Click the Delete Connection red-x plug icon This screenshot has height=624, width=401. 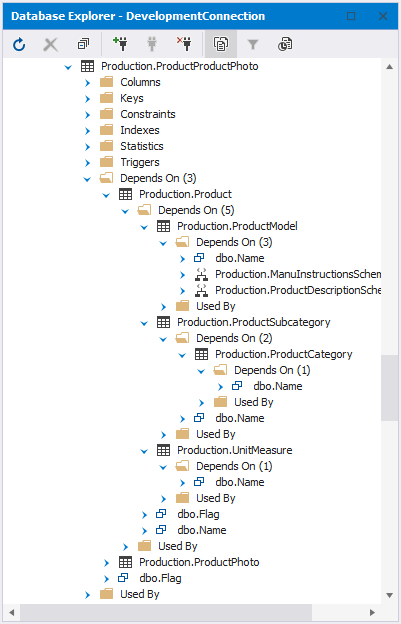click(184, 44)
